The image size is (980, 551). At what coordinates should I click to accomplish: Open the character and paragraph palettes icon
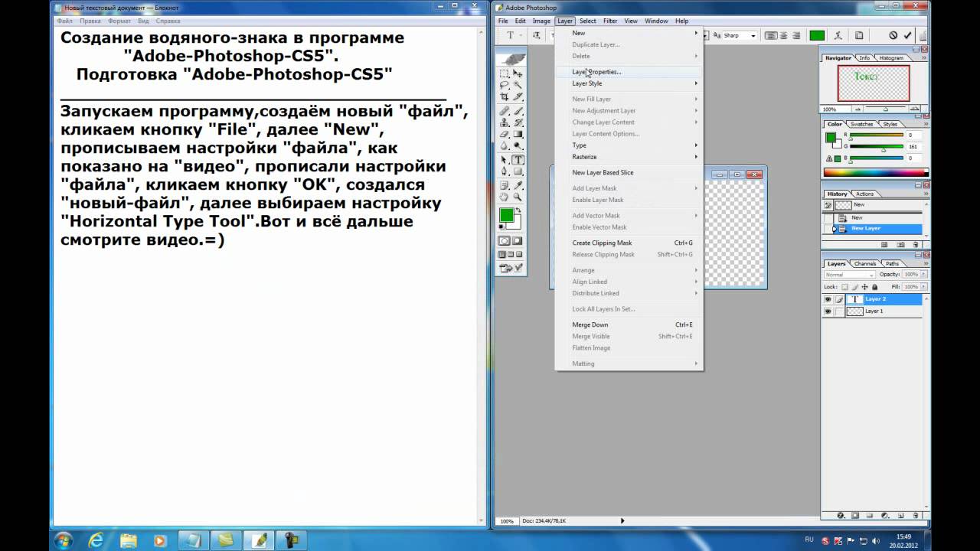859,35
